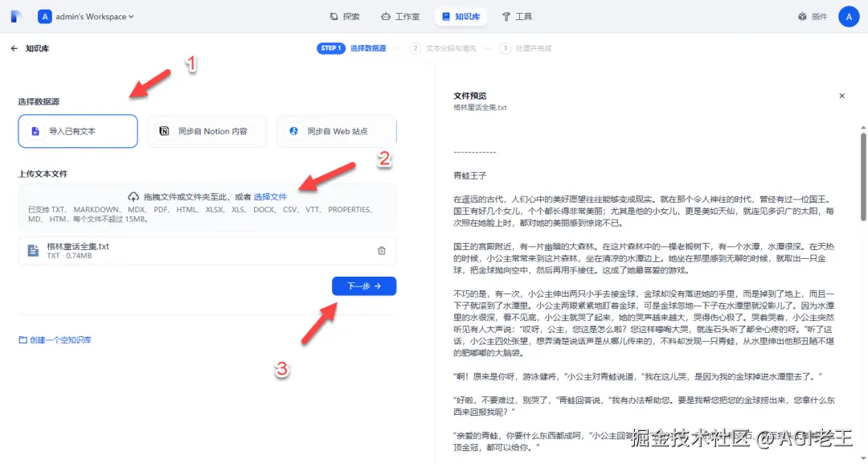
Task: Click the uploaded file 格林童话全集.txt
Action: [x=207, y=251]
